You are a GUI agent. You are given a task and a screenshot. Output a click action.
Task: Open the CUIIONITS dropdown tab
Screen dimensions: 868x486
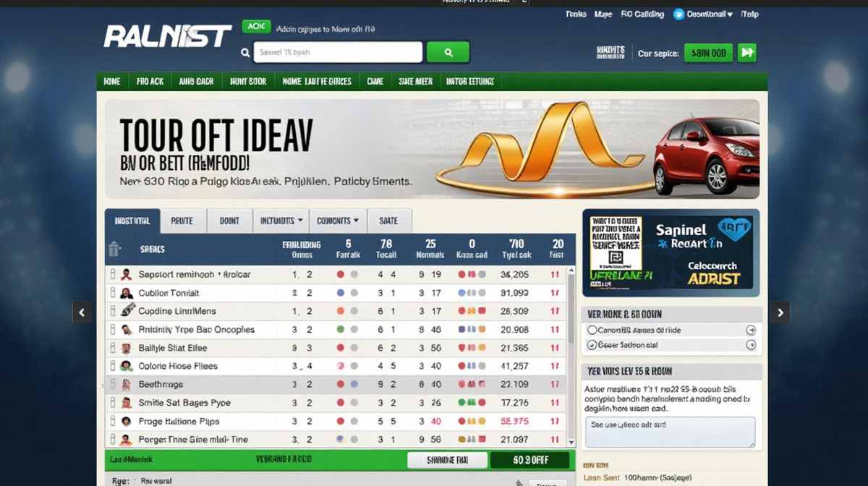tap(338, 221)
